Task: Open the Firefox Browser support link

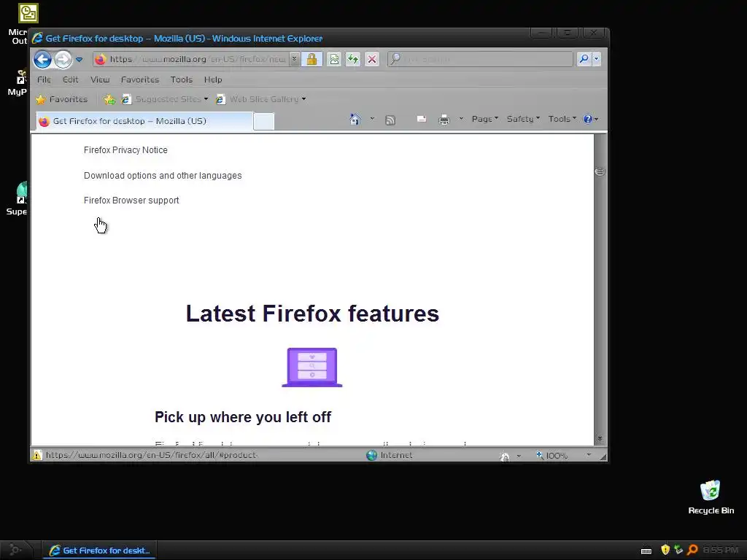Action: pyautogui.click(x=131, y=201)
